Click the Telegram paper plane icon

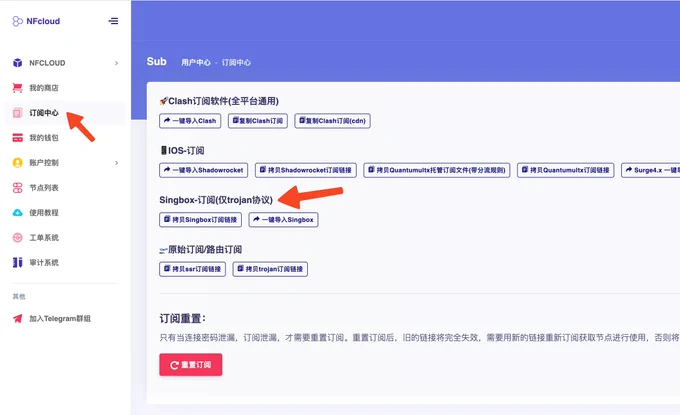(17, 319)
